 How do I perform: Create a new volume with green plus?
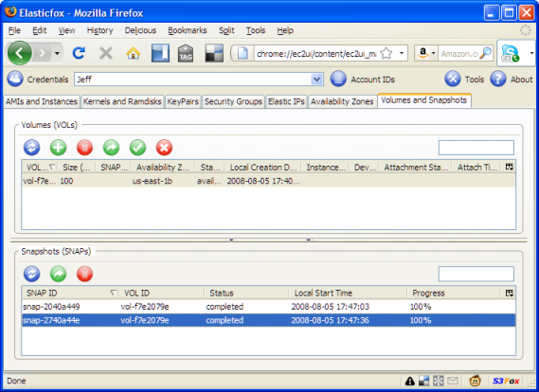(x=58, y=148)
